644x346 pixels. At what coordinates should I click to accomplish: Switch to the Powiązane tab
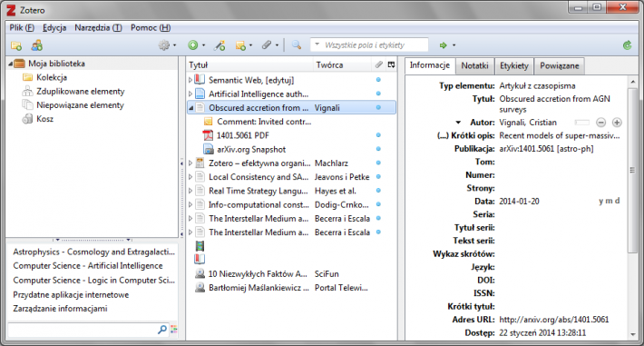point(559,65)
